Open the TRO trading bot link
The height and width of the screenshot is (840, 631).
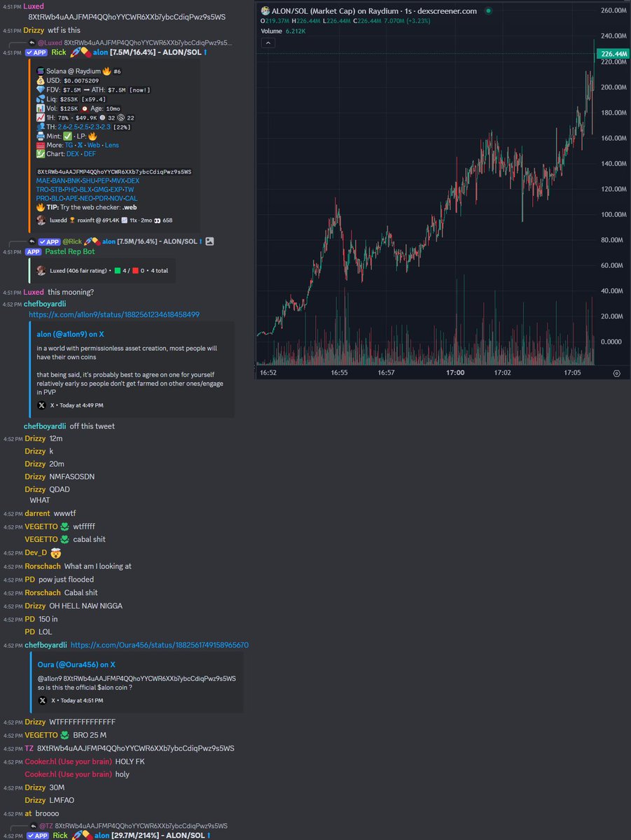[42, 190]
